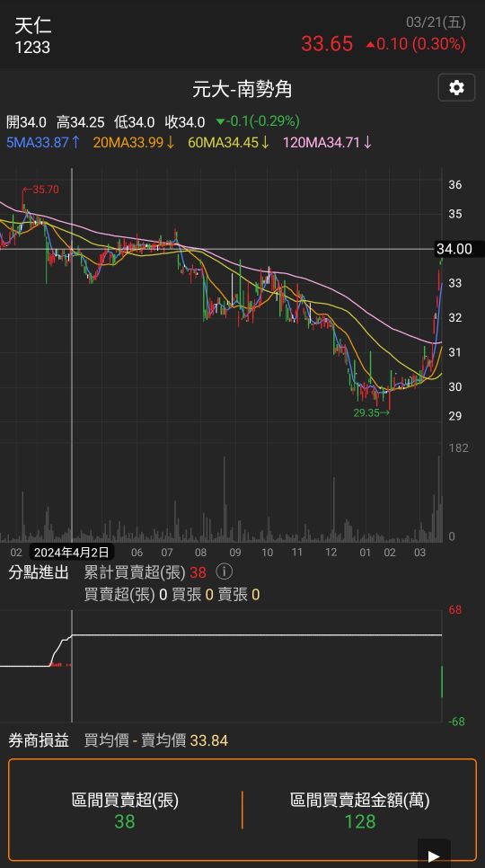485x868 pixels.
Task: Tap the 33.65 current price quote
Action: pyautogui.click(x=327, y=44)
